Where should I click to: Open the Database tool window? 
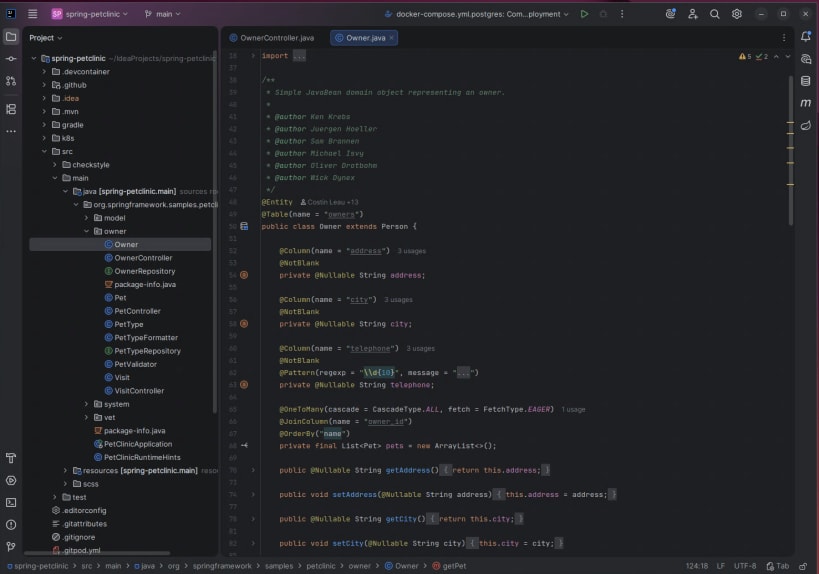pyautogui.click(x=806, y=81)
